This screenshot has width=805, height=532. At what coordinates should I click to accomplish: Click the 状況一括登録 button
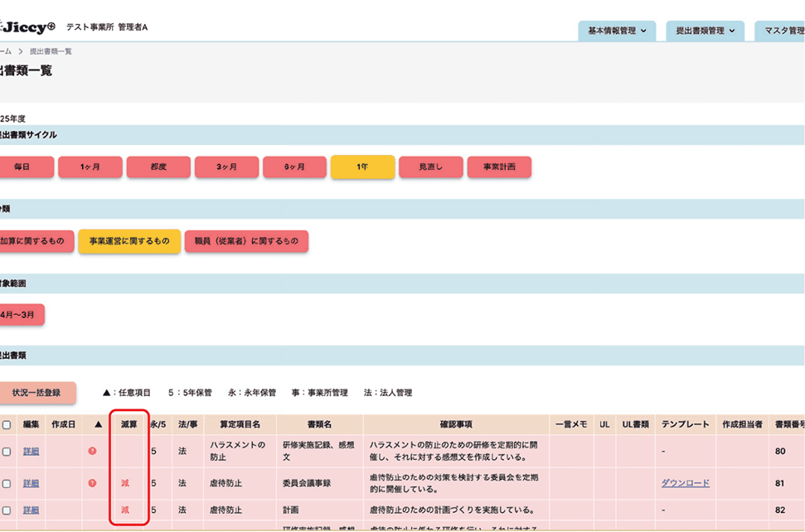point(37,392)
